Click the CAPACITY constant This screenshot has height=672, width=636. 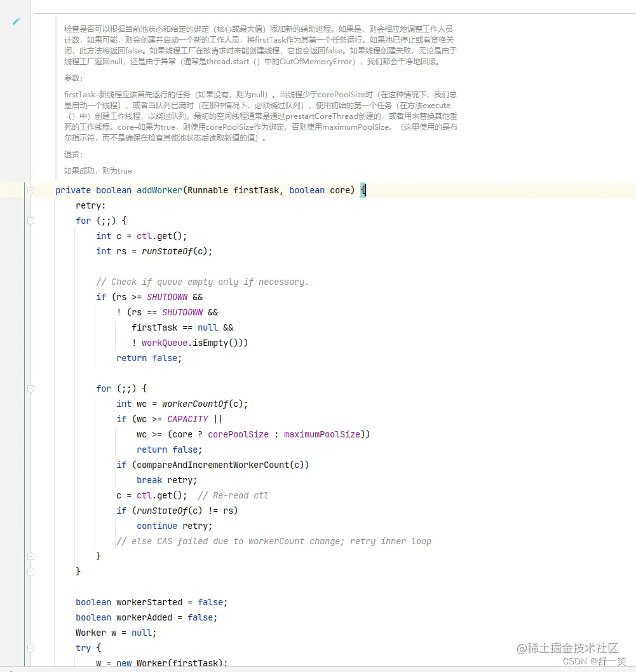point(187,419)
